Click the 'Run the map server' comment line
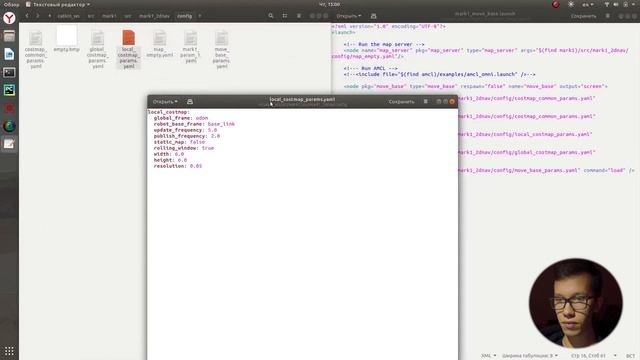This screenshot has height=360, width=640. click(384, 44)
